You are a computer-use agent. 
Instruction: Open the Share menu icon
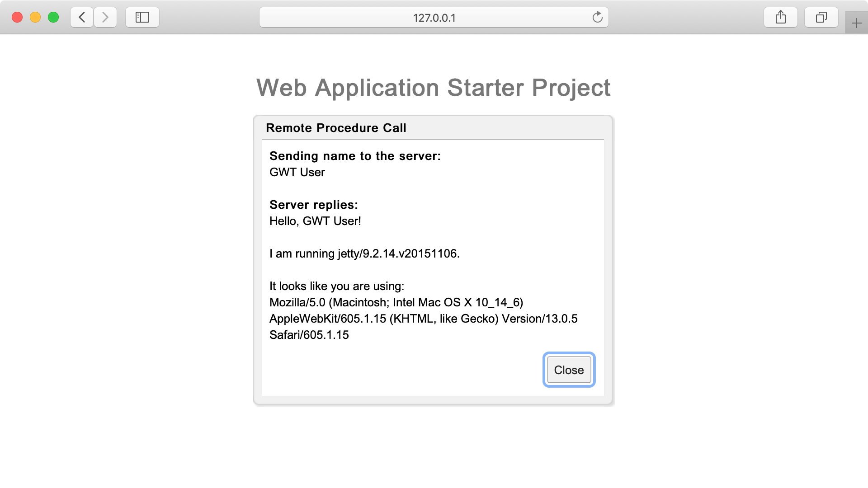781,18
